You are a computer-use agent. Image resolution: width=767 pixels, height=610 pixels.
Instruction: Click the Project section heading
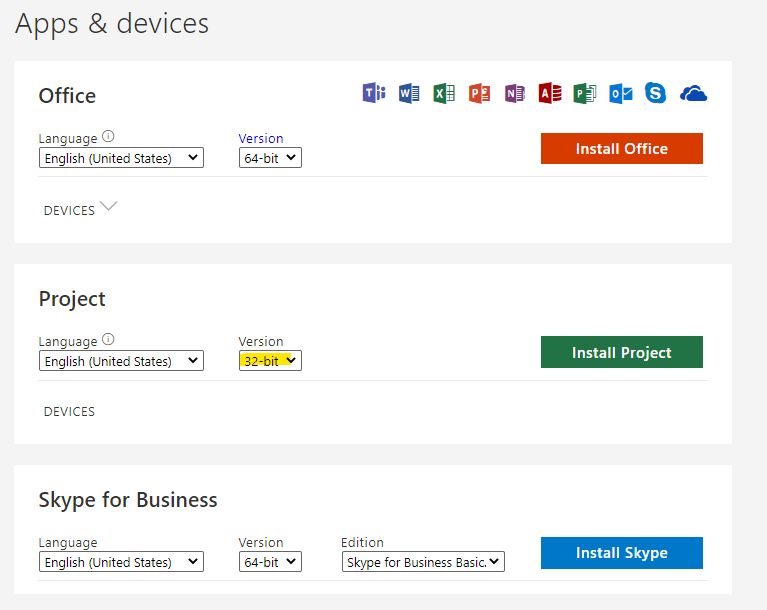point(72,299)
